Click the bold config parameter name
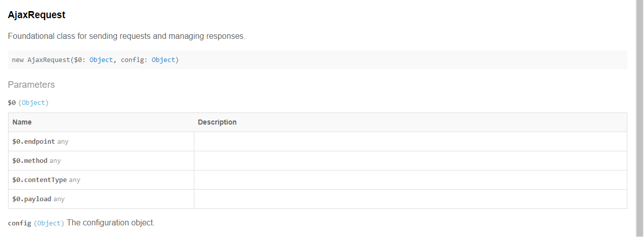This screenshot has height=237, width=644. tap(20, 223)
